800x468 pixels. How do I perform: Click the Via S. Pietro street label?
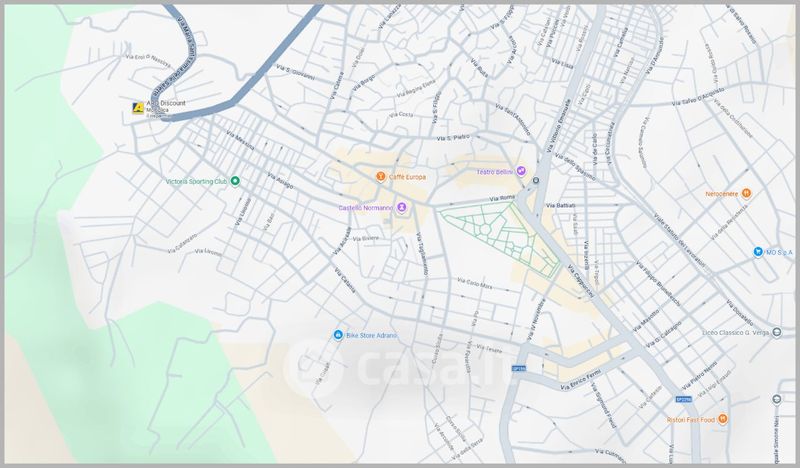[x=452, y=136]
